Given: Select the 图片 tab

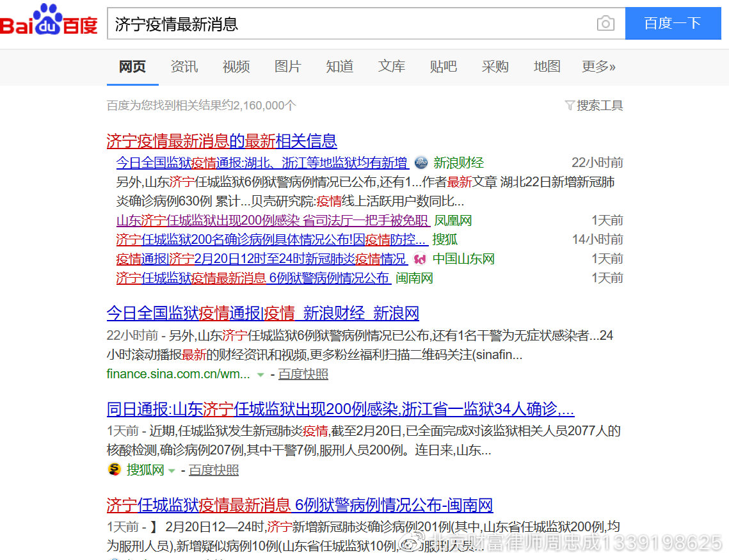Looking at the screenshot, I should click(287, 67).
